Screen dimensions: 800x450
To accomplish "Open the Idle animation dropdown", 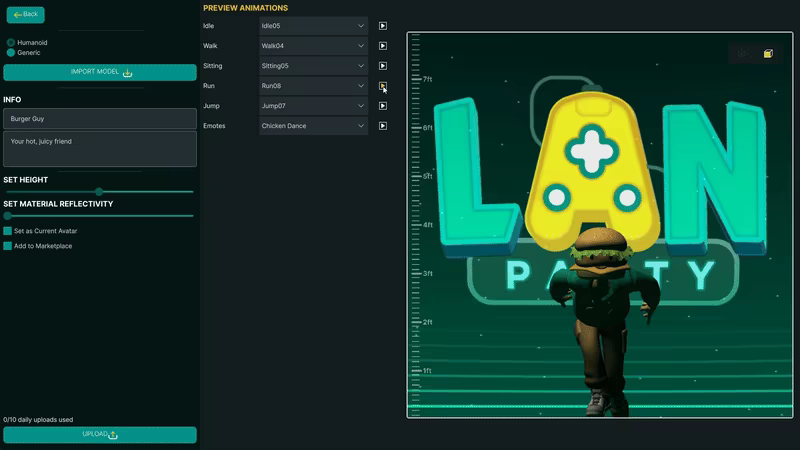I will click(313, 26).
